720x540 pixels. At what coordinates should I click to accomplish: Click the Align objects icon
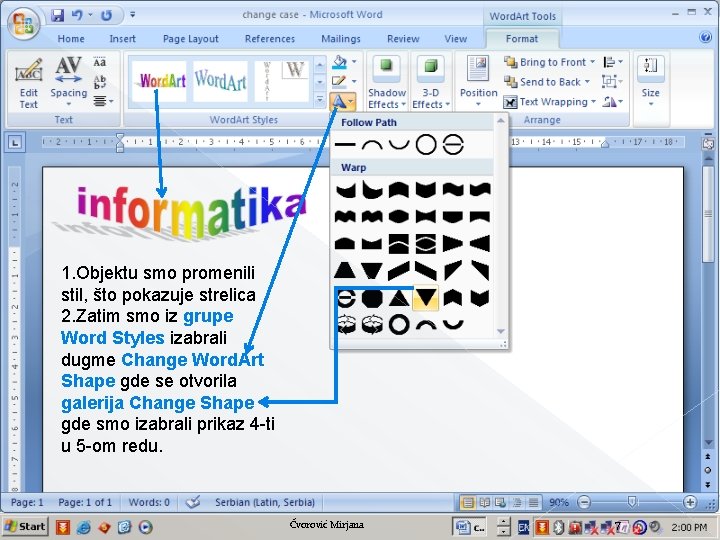tap(613, 62)
